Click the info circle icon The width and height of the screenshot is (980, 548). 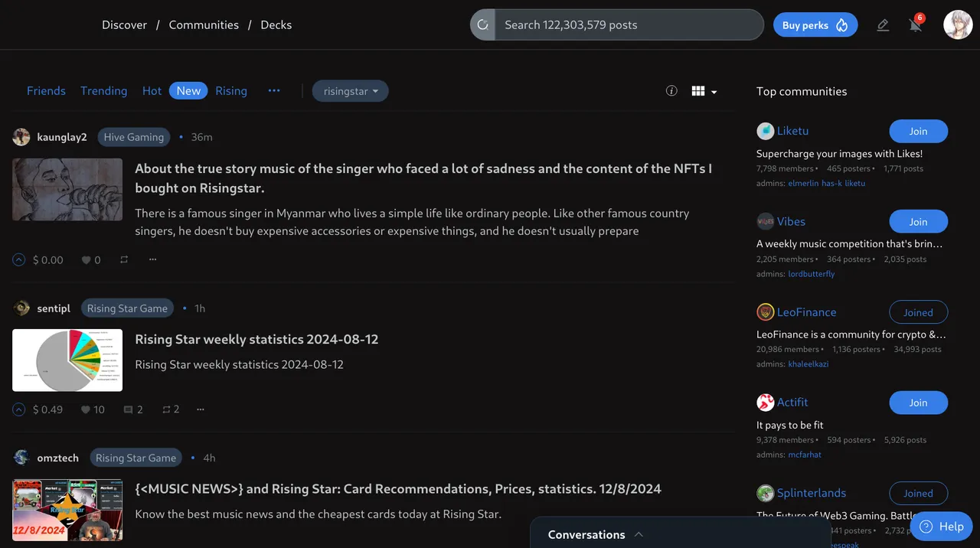coord(671,90)
